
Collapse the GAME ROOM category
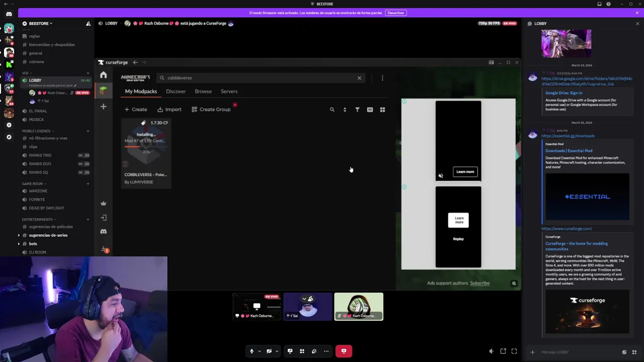tap(34, 184)
